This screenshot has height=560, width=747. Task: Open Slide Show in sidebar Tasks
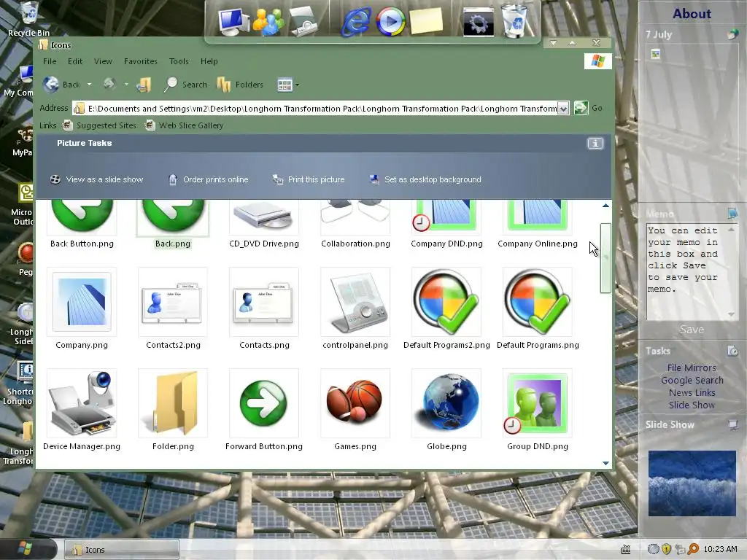[x=692, y=405]
